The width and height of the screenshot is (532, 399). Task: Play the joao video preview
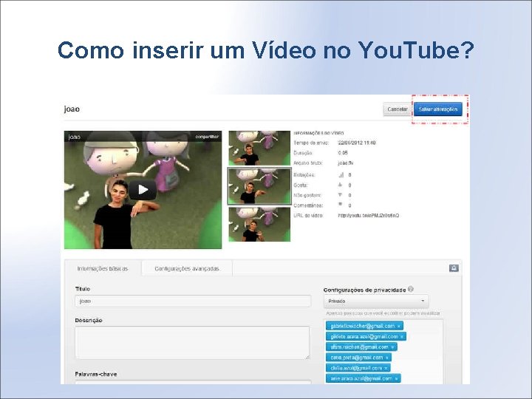pyautogui.click(x=143, y=190)
